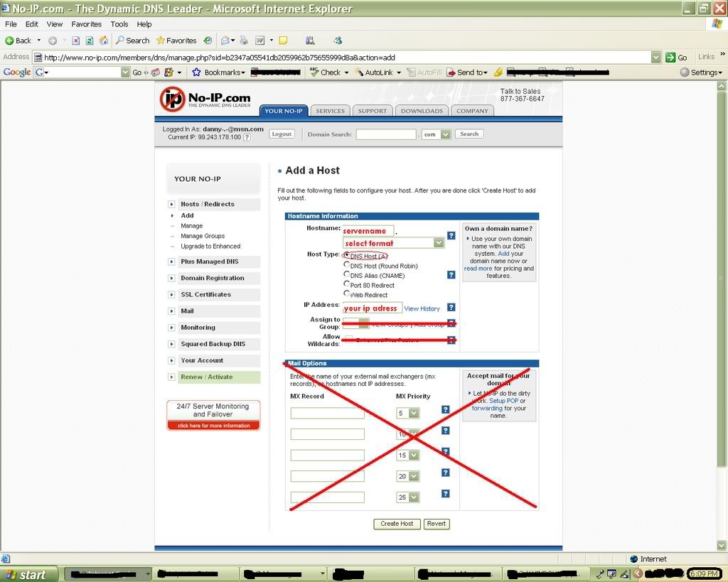Click the Hostname help question mark

[451, 236]
